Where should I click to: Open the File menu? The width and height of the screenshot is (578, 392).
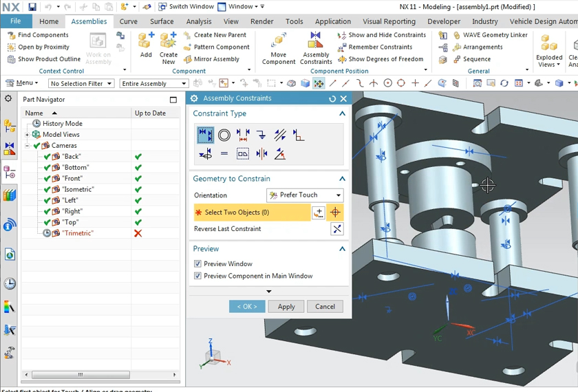click(x=15, y=21)
